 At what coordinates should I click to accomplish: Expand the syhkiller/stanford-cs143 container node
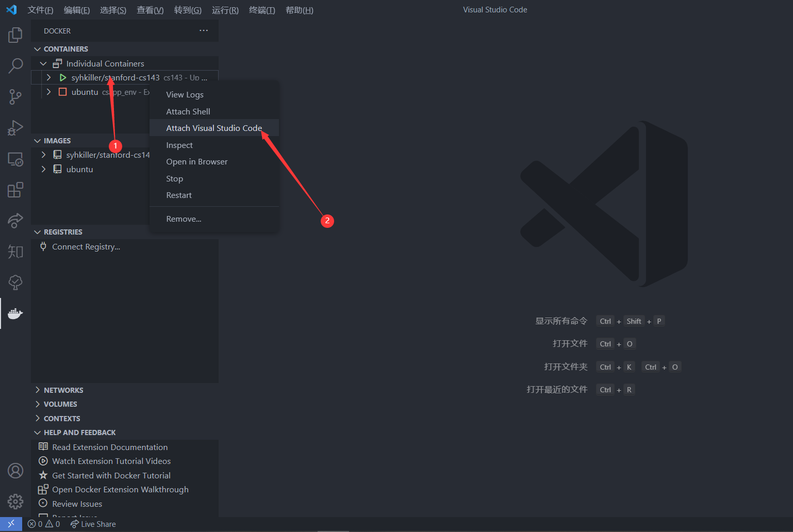click(x=48, y=77)
